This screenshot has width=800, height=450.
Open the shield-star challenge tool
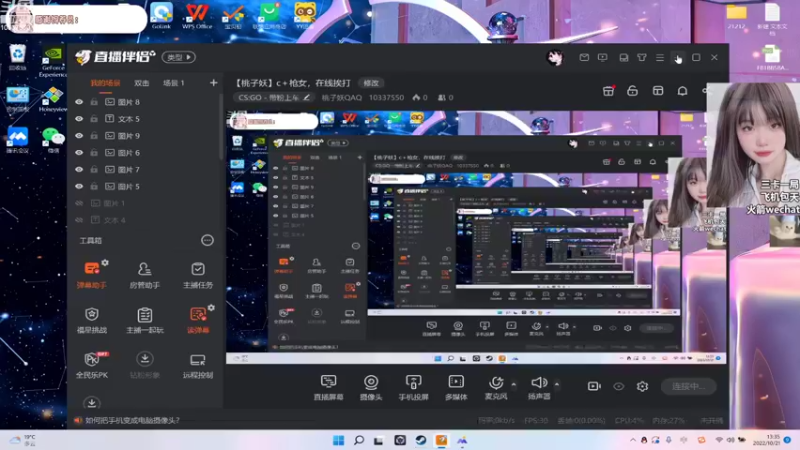pos(92,320)
